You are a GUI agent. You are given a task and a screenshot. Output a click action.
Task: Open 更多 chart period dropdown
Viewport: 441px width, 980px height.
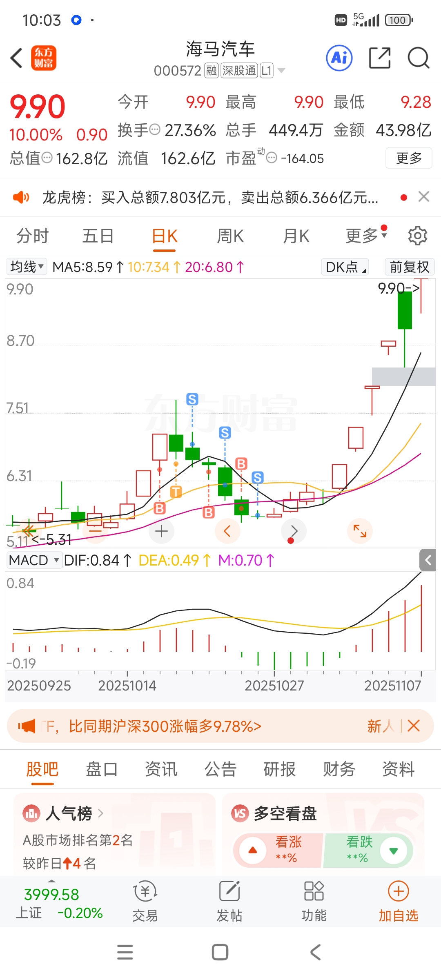(366, 236)
